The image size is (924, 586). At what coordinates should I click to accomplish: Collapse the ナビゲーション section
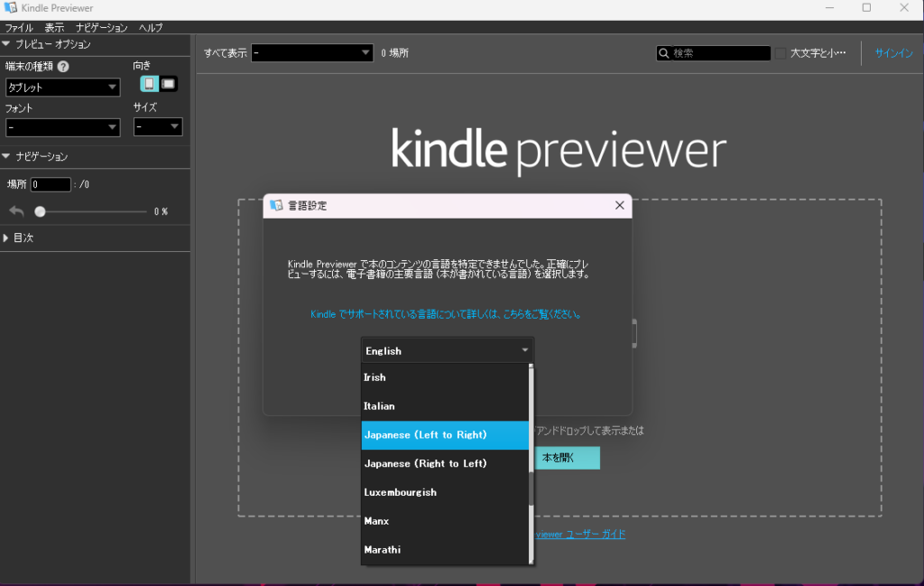(7, 156)
